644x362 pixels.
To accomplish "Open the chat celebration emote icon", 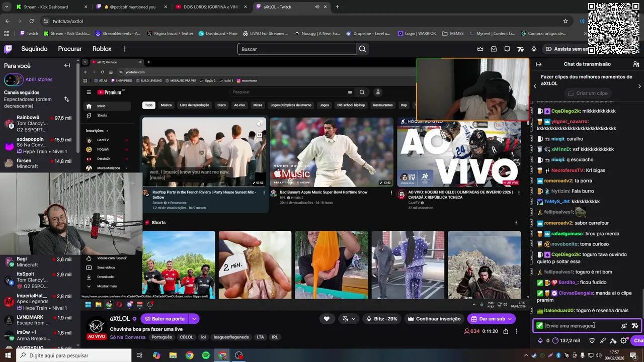I will [624, 326].
